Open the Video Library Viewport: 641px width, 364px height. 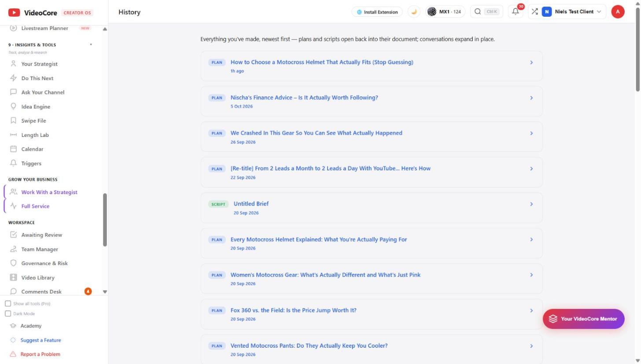click(38, 277)
